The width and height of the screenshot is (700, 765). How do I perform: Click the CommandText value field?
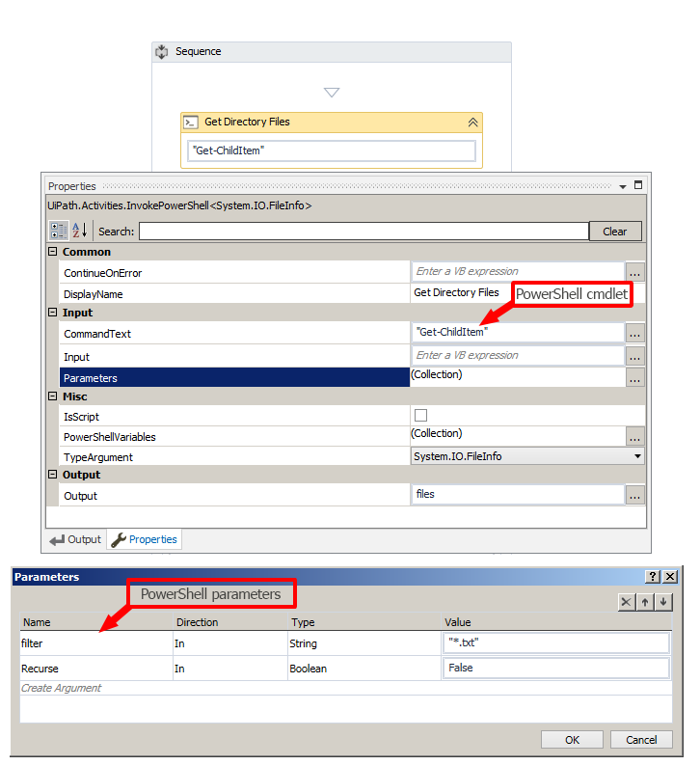click(x=518, y=332)
